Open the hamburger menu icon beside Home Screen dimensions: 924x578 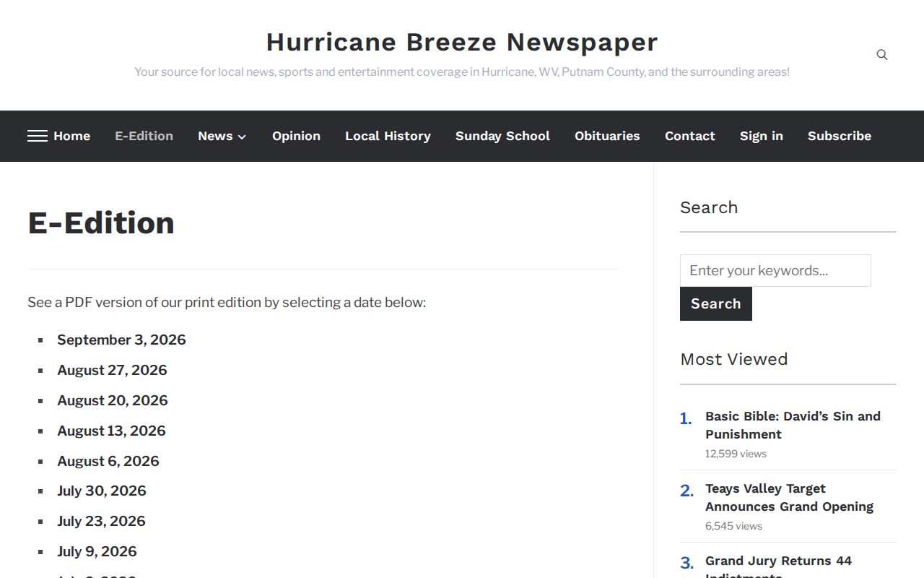click(38, 136)
